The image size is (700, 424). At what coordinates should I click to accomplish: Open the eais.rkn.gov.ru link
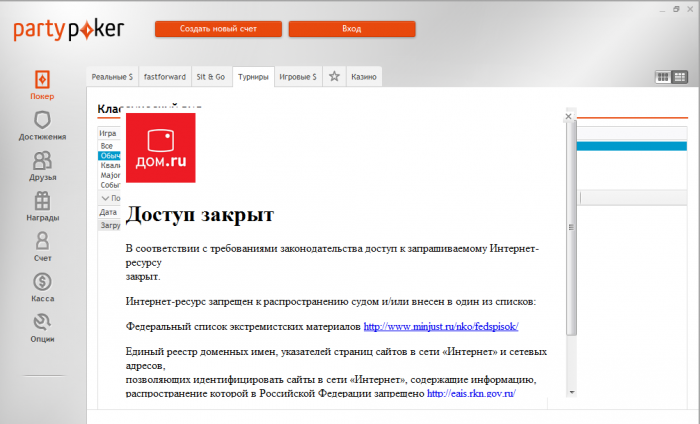[471, 394]
